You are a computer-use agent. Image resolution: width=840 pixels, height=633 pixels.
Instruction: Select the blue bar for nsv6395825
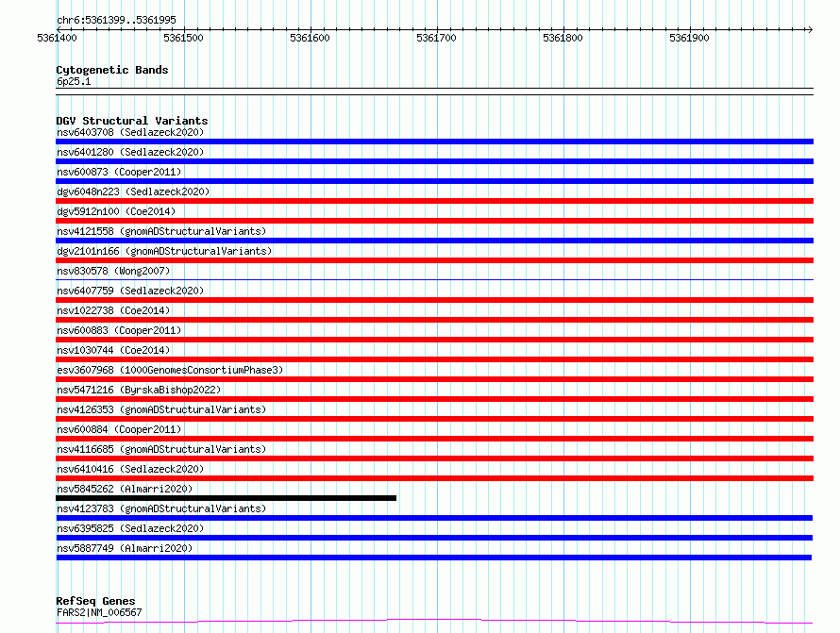pyautogui.click(x=434, y=538)
